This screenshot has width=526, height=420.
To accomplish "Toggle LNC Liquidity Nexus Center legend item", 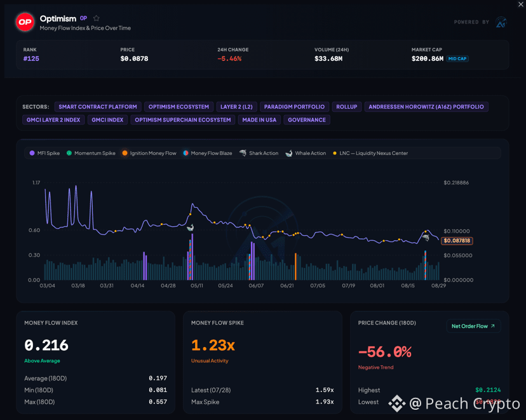I will (370, 153).
